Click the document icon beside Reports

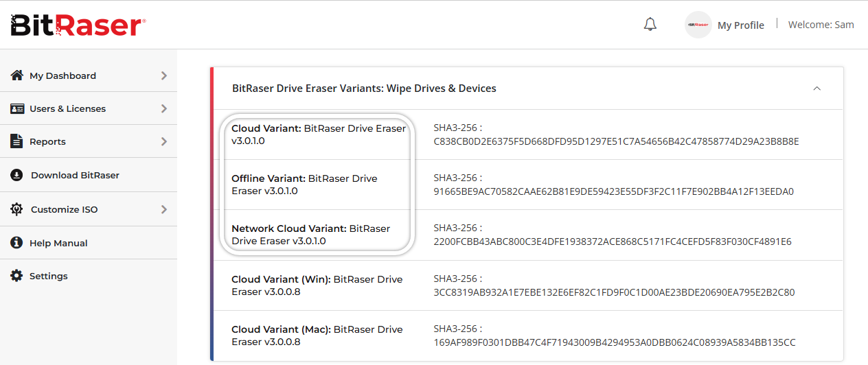click(17, 141)
